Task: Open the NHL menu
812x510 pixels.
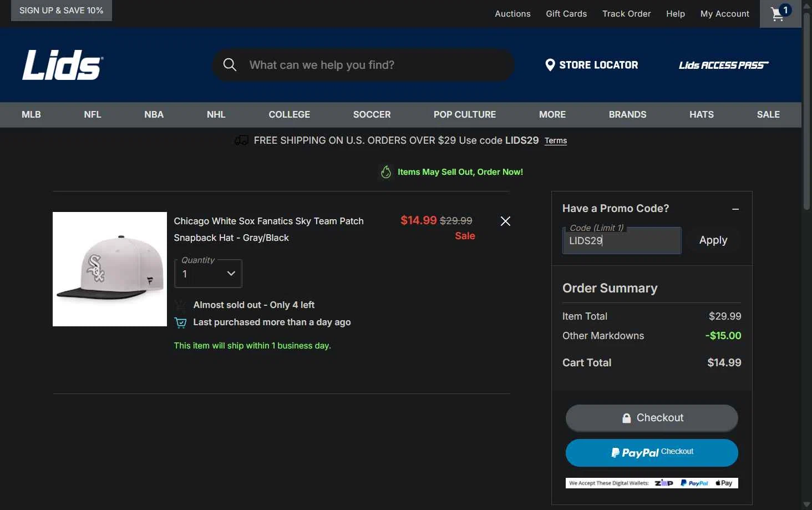Action: (x=216, y=115)
